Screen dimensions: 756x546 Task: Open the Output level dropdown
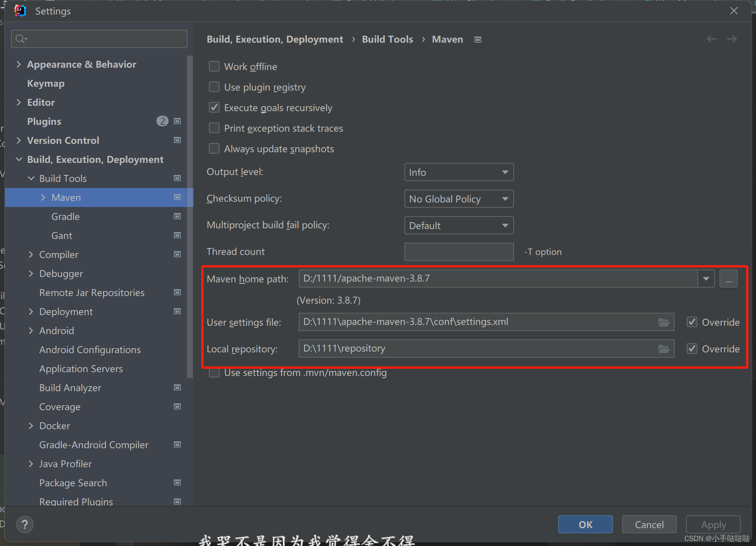point(458,172)
